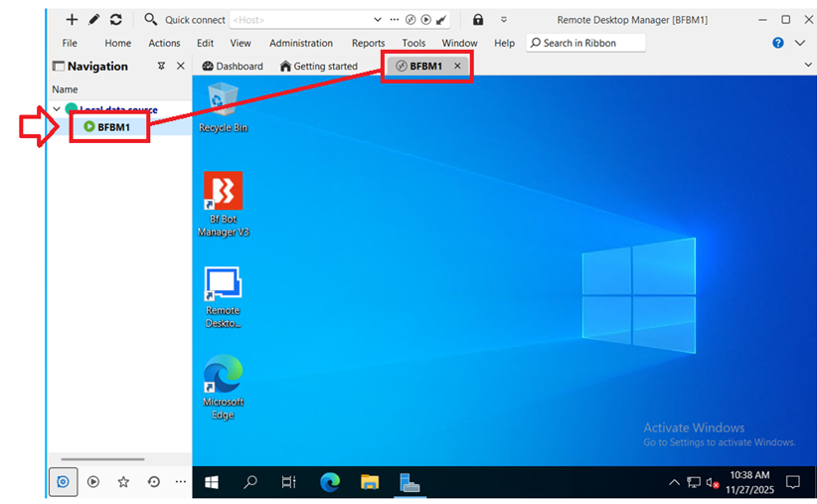817x504 pixels.
Task: Click the blue help question mark icon
Action: [778, 43]
